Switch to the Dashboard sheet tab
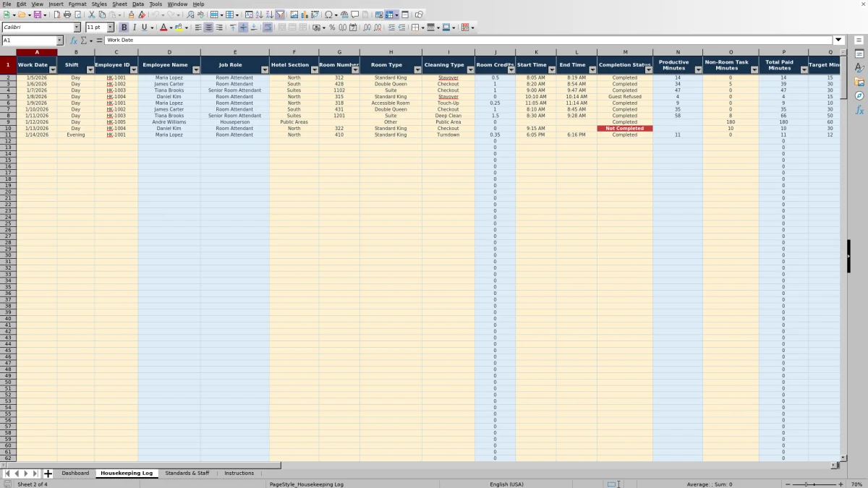The height and width of the screenshot is (488, 868). coord(75,474)
